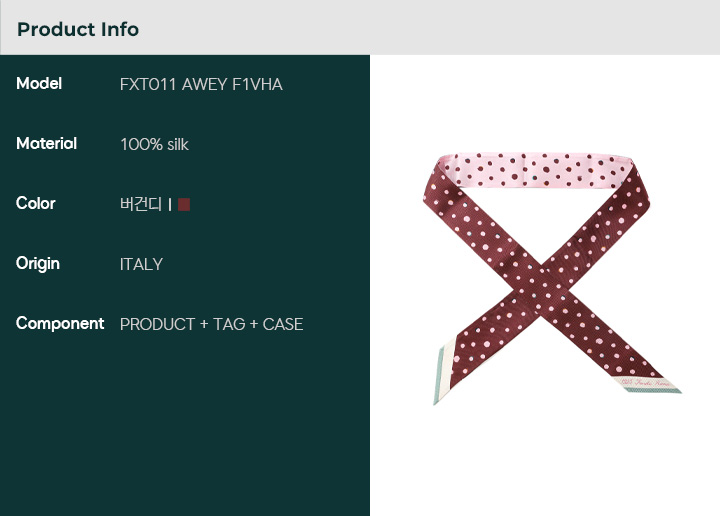Viewport: 720px width, 516px height.
Task: Click the vertical separator beside 버건디
Action: [x=171, y=204]
